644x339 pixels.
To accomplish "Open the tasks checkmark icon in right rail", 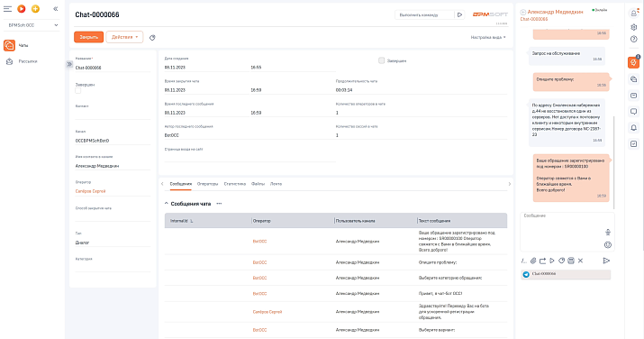I will coord(634,144).
